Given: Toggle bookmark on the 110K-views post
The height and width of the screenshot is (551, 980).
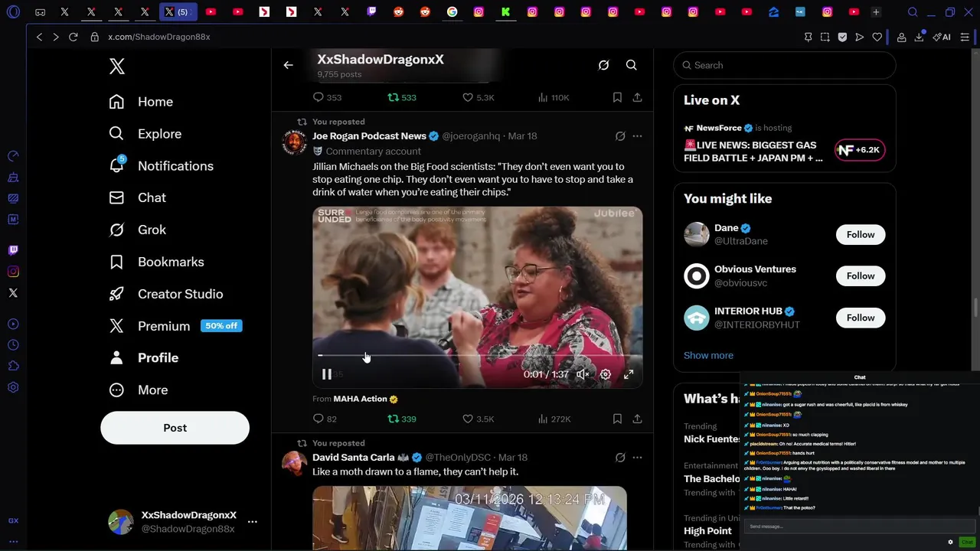Looking at the screenshot, I should click(x=617, y=97).
